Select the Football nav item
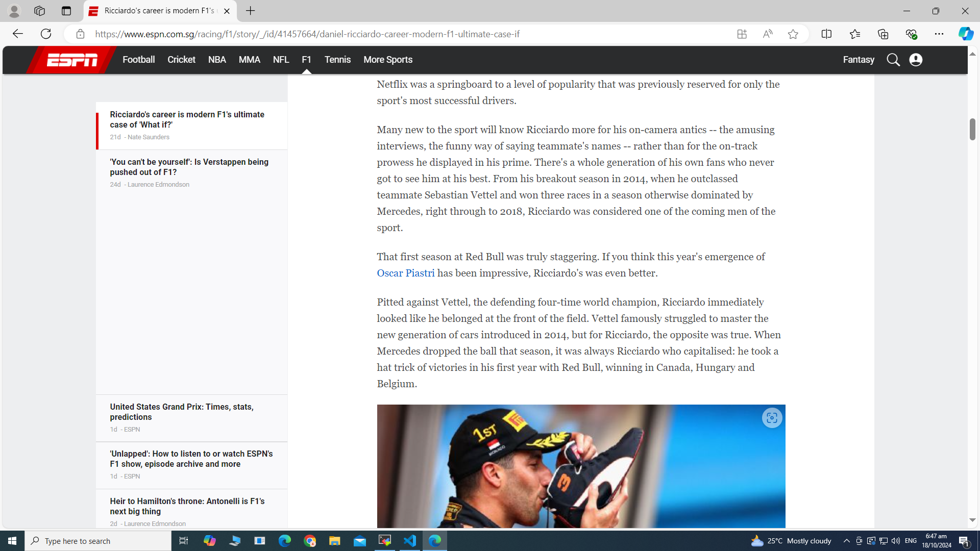The width and height of the screenshot is (980, 551). (138, 60)
